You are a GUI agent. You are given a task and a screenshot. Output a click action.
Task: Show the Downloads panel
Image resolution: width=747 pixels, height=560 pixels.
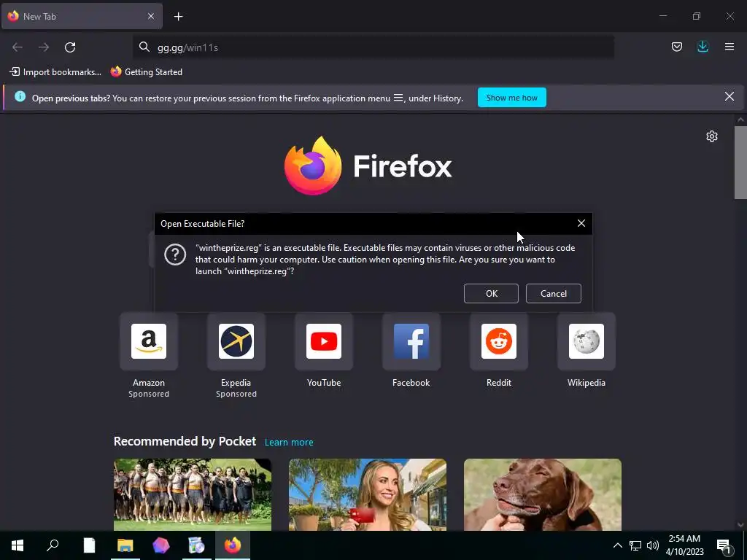coord(703,47)
